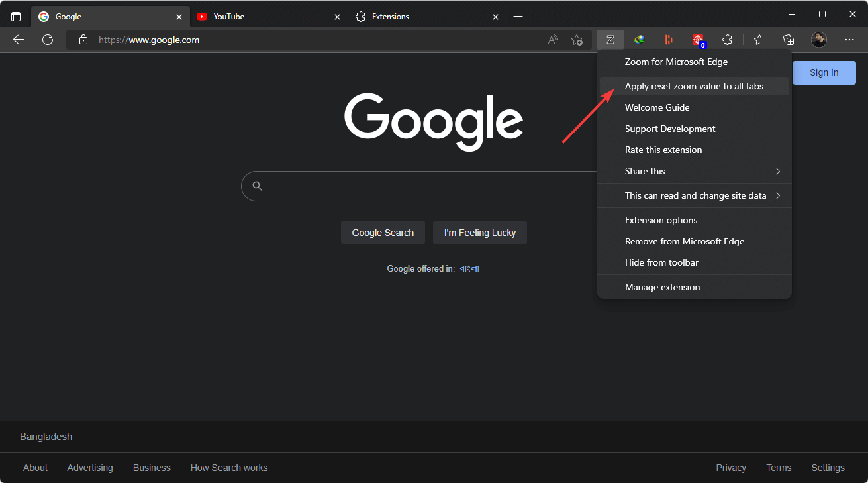Open Edge Settings and more menu
Screen dimensions: 868x483
coord(849,40)
